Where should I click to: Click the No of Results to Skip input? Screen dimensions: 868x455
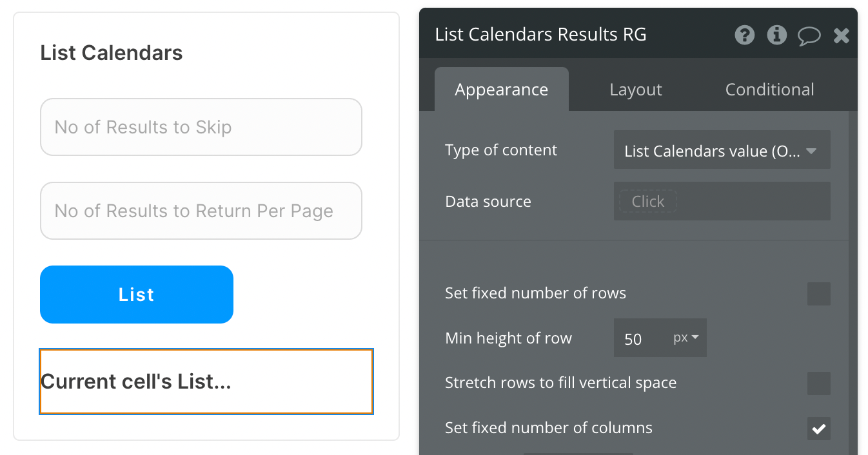point(201,127)
